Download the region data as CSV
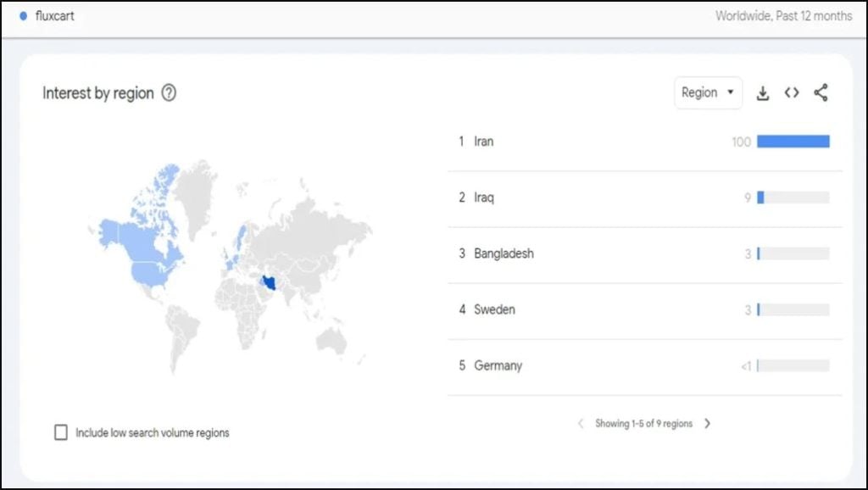The image size is (868, 490). (x=762, y=93)
